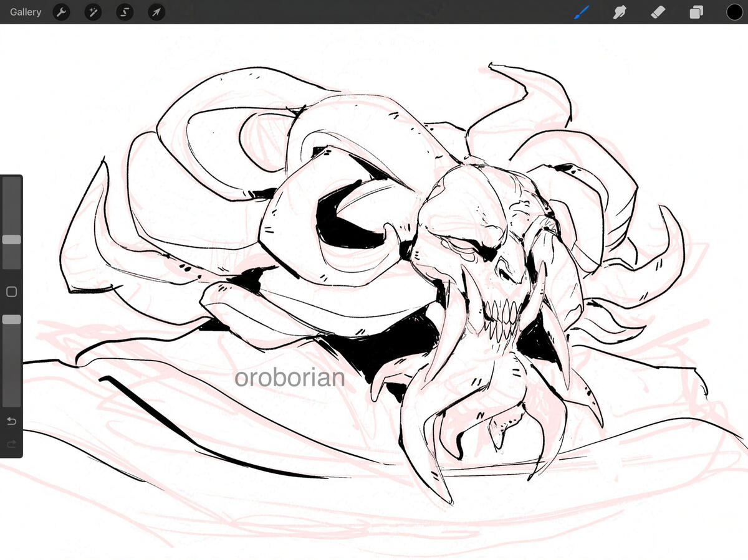The width and height of the screenshot is (748, 560).
Task: Select the Brush tool
Action: click(581, 12)
